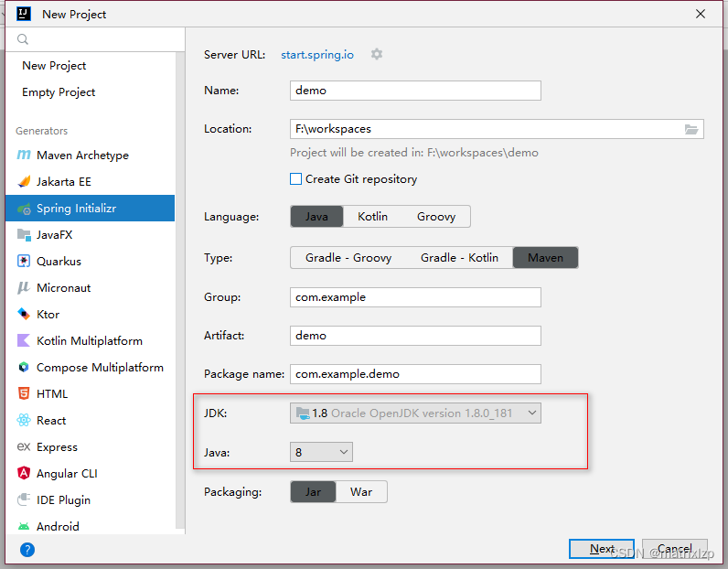Click the Maven Archetype generator icon
This screenshot has height=569, width=728.
24,155
